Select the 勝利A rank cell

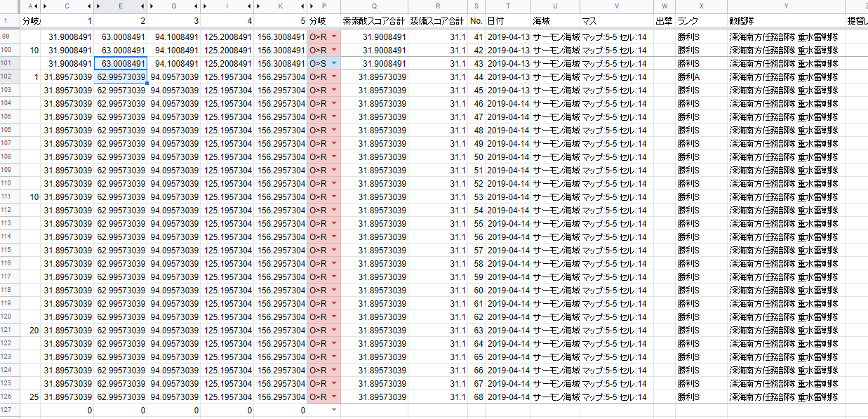[702, 77]
